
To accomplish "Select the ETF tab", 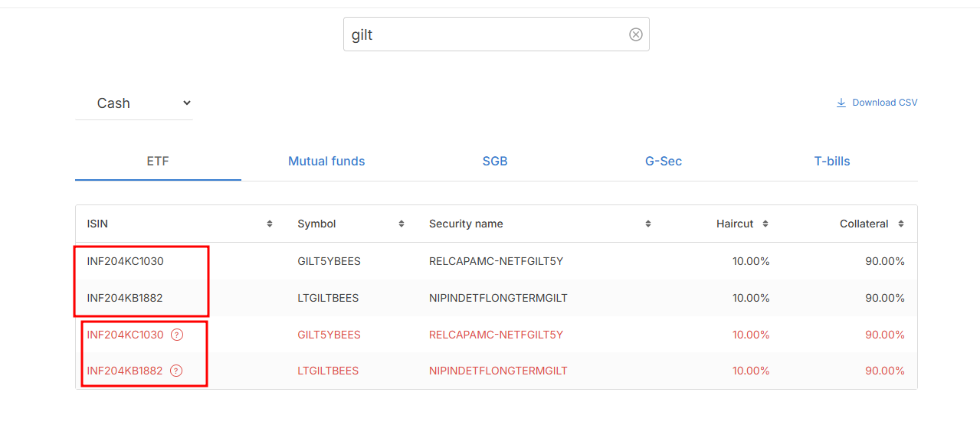I will coord(158,162).
